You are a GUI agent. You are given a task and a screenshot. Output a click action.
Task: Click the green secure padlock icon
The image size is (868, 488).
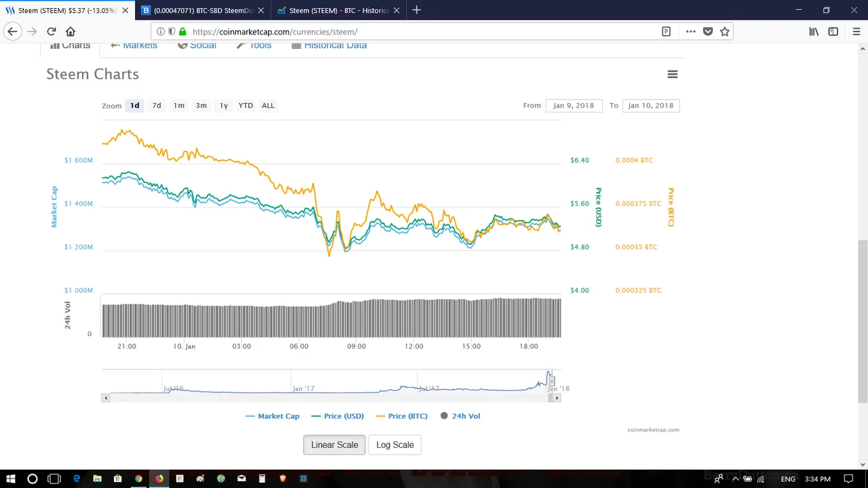click(x=182, y=31)
